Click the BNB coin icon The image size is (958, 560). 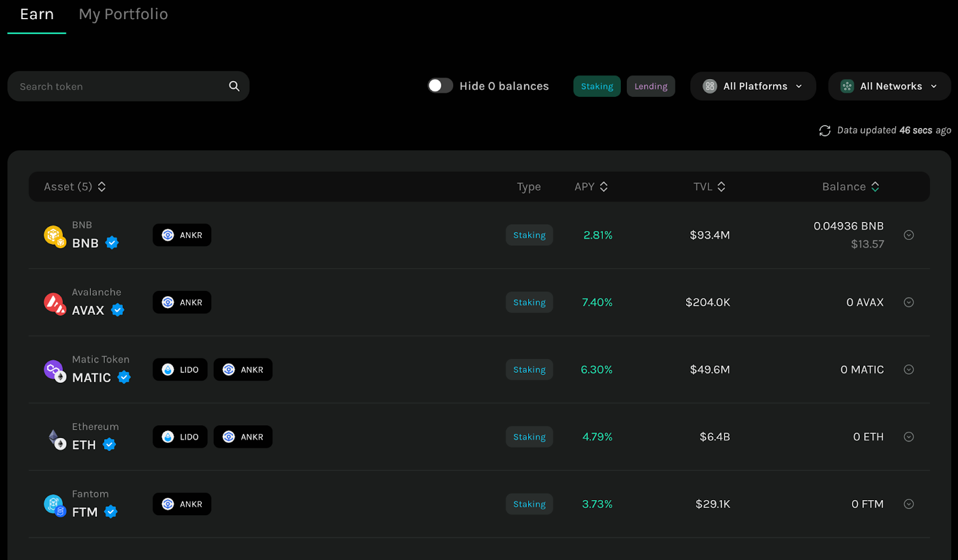click(54, 236)
